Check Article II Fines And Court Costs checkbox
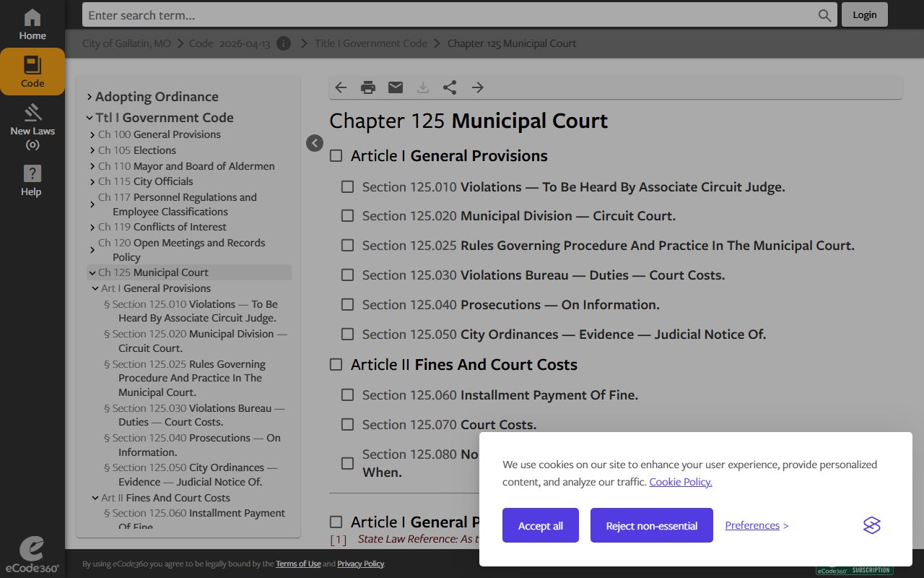Image resolution: width=924 pixels, height=578 pixels. pos(336,364)
